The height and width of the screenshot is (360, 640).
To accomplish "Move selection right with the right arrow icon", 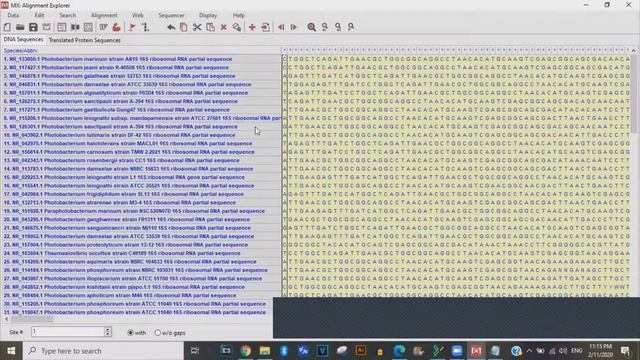I will pos(293,27).
